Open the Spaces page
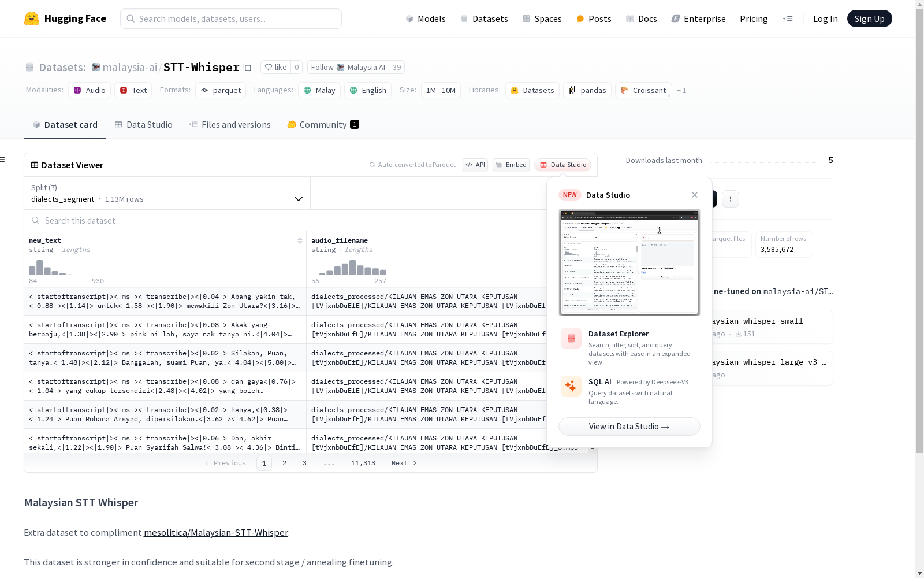Screen dimensions: 924x578 point(542,18)
